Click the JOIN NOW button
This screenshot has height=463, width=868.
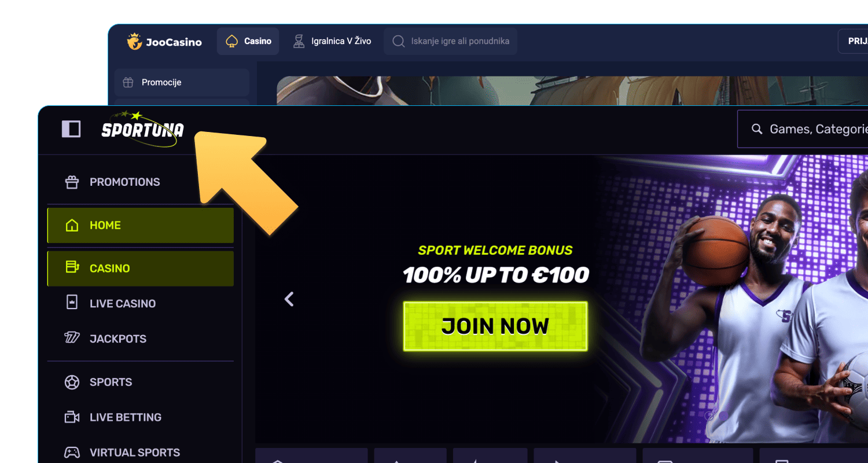[x=495, y=326]
